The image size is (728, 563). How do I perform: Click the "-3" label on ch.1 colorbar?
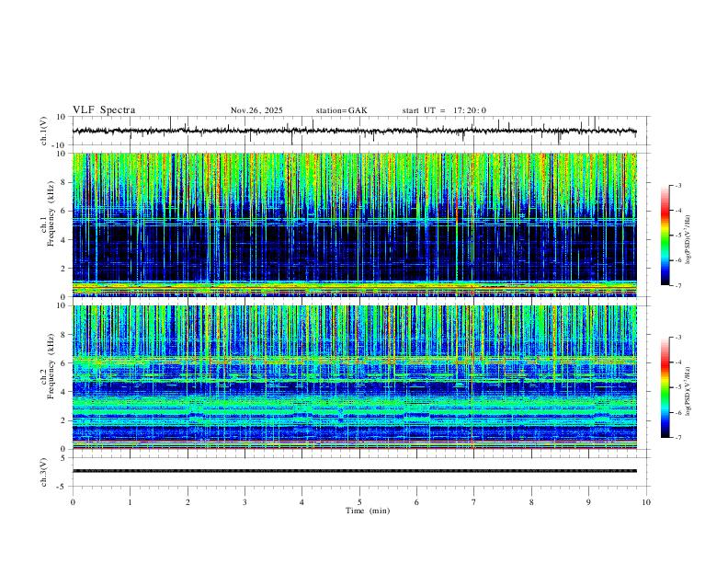[678, 186]
